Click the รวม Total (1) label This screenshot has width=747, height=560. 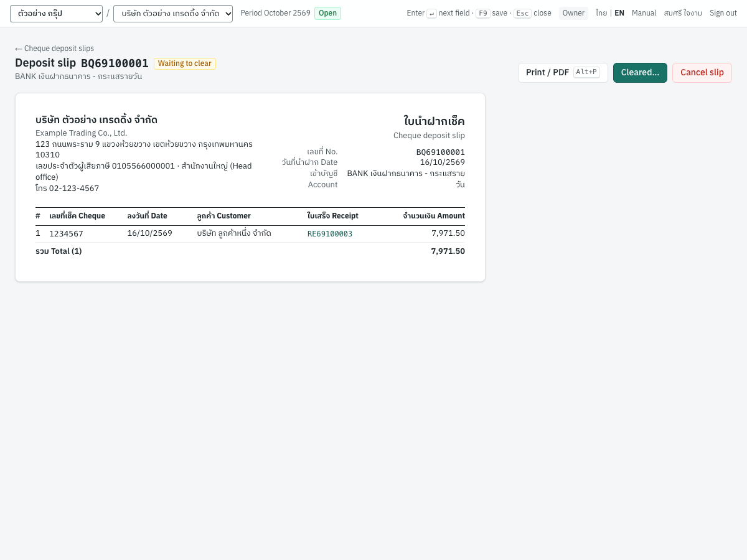pyautogui.click(x=59, y=251)
